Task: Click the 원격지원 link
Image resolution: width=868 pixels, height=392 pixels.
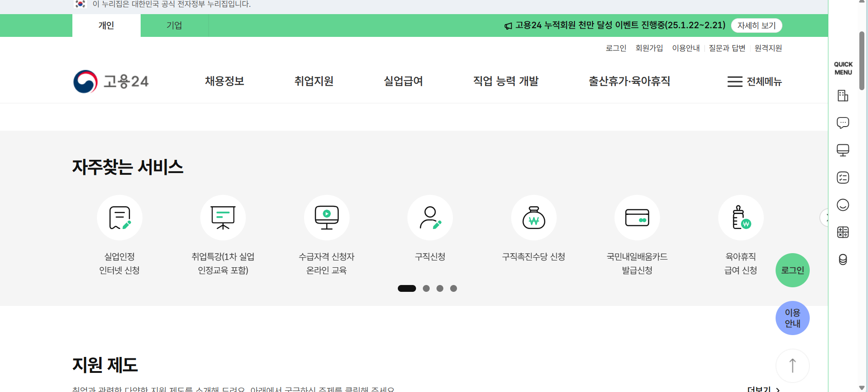Action: [768, 48]
